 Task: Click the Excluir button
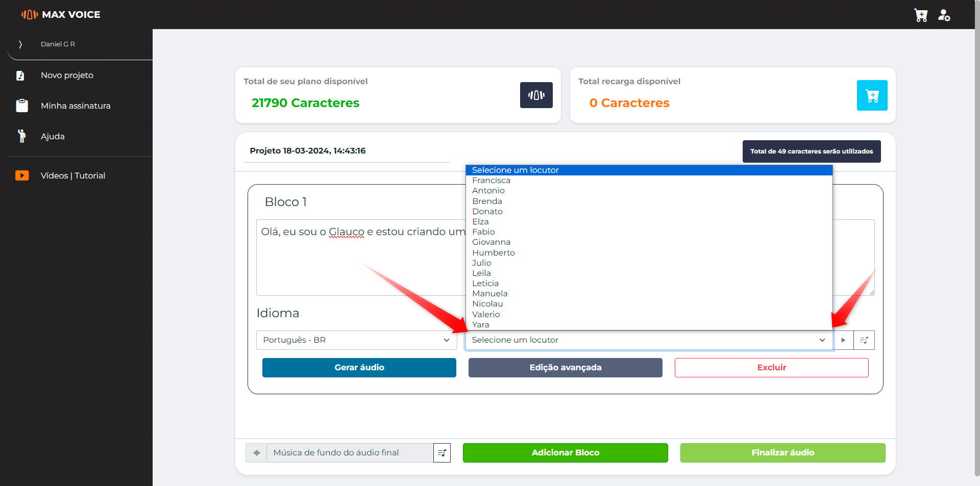point(772,368)
